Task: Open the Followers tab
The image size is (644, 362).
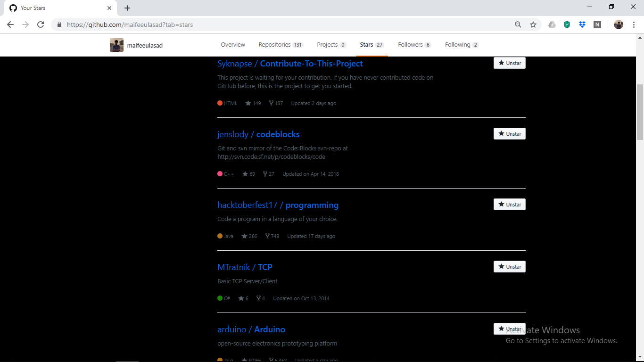Action: [414, 45]
